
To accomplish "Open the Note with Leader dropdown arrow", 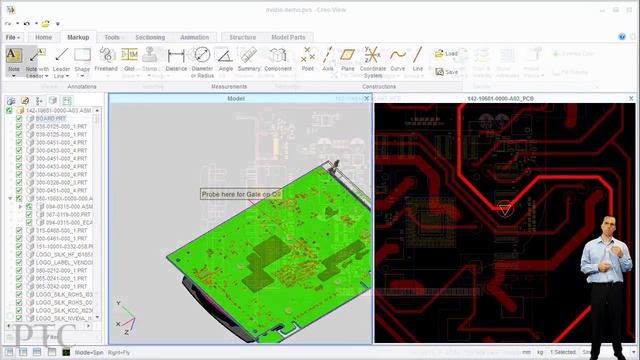I will click(46, 76).
